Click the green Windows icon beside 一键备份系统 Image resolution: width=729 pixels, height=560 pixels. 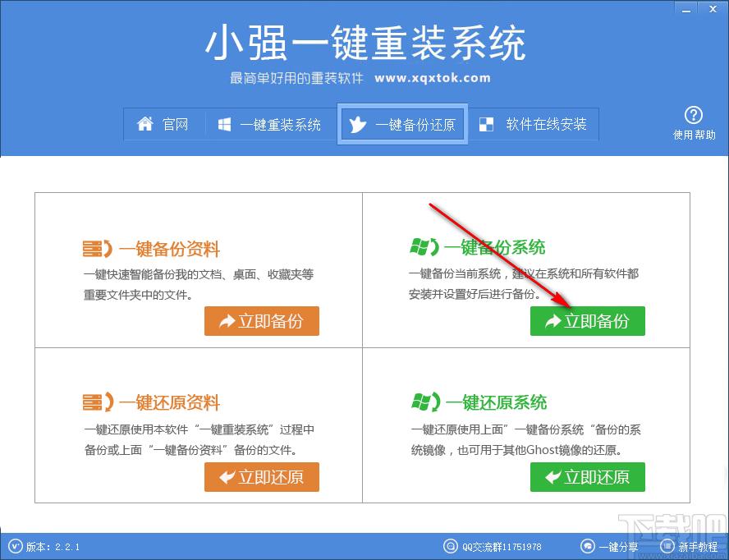424,246
